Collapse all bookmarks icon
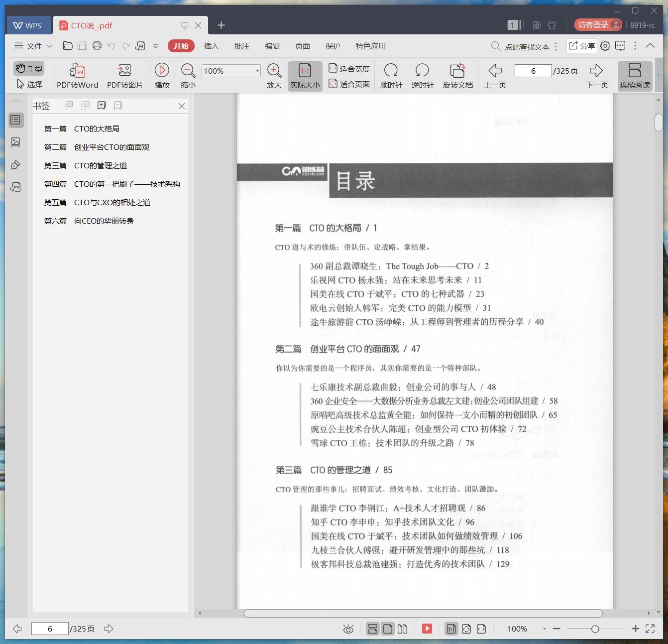 pos(85,105)
